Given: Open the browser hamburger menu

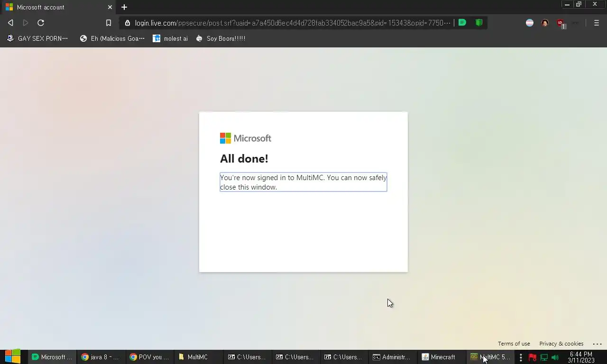Looking at the screenshot, I should click(x=597, y=23).
